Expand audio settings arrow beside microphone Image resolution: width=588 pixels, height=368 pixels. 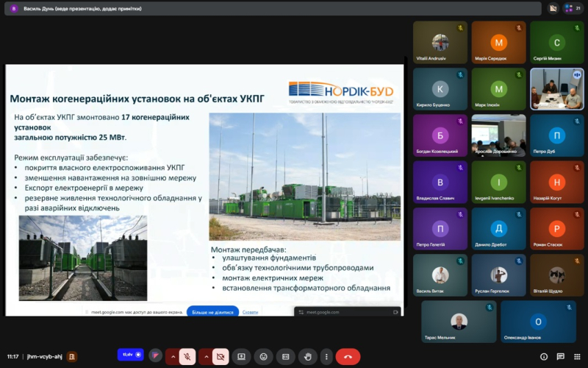tap(173, 357)
